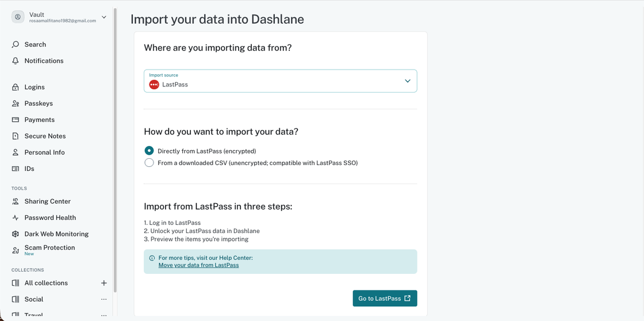Click the Payments card icon
This screenshot has height=321, width=644.
(x=16, y=120)
